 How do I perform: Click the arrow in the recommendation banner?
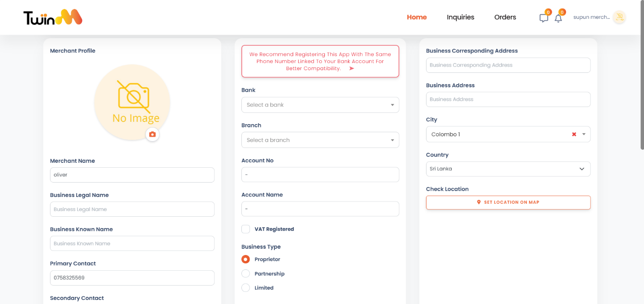pos(351,68)
